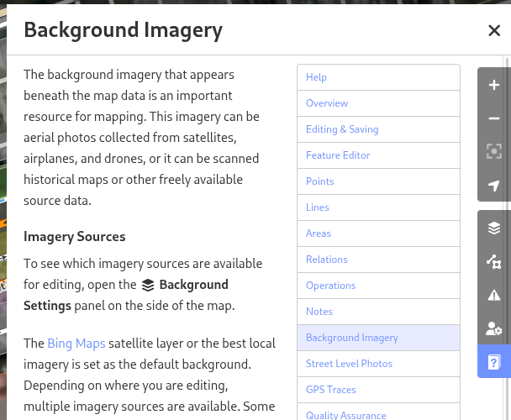Click the zoom out minus icon

494,118
